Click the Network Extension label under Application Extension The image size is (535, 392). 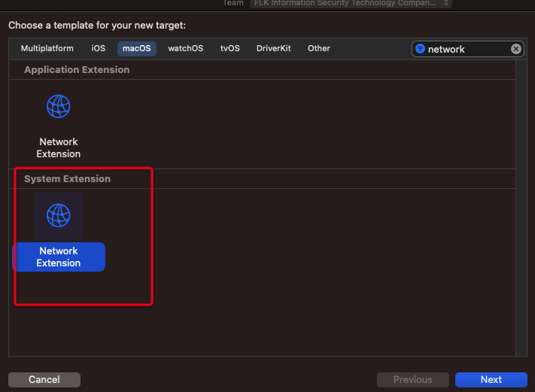tap(59, 147)
